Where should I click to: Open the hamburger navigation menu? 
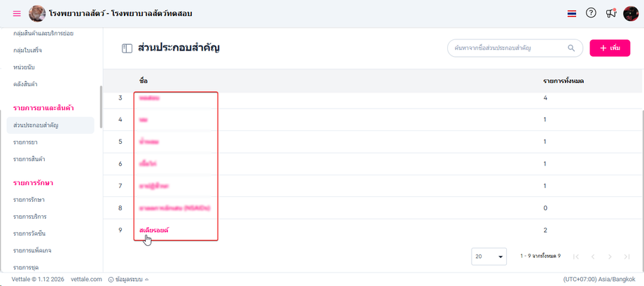[x=17, y=13]
